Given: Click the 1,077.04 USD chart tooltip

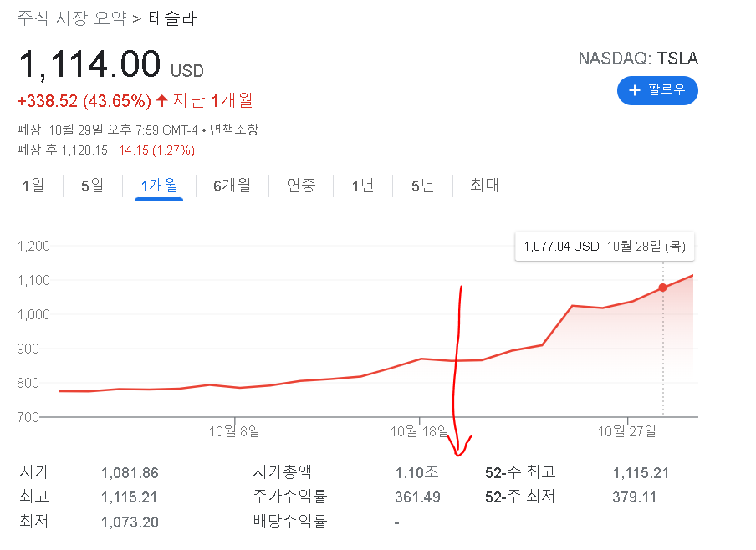Looking at the screenshot, I should tap(605, 247).
